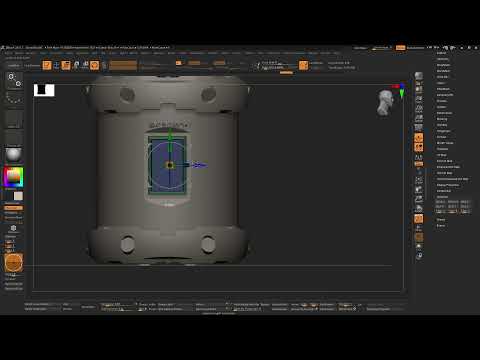The image size is (480, 360).
Task: Click the orange button at title bar right
Action: (400, 48)
